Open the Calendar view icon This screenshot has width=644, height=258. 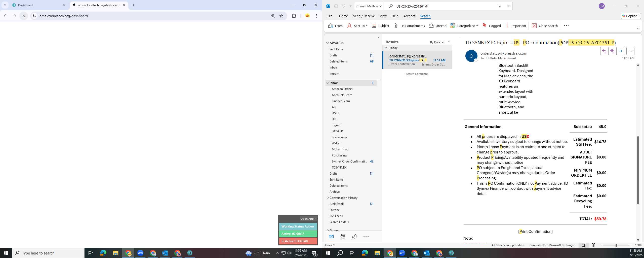click(343, 237)
